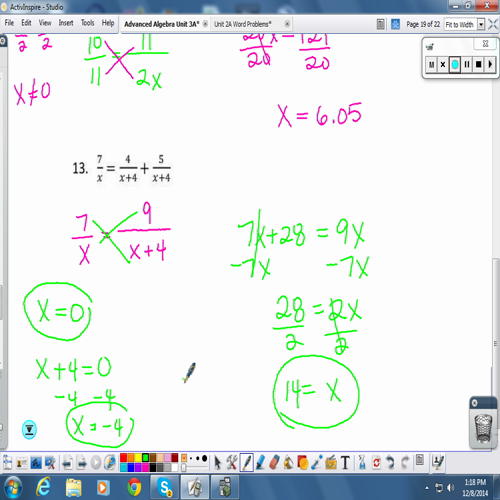Click the pen width slider handle
Screen dimensions: 500x500
click(x=184, y=468)
